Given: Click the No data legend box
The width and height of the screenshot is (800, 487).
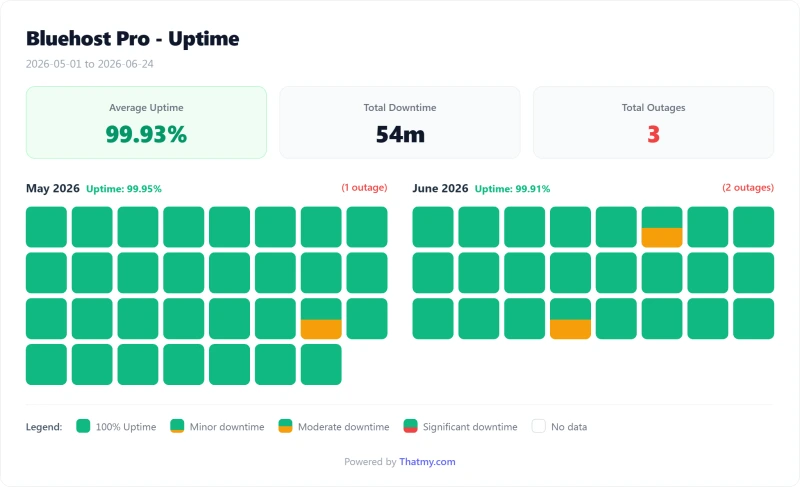Looking at the screenshot, I should click(538, 426).
